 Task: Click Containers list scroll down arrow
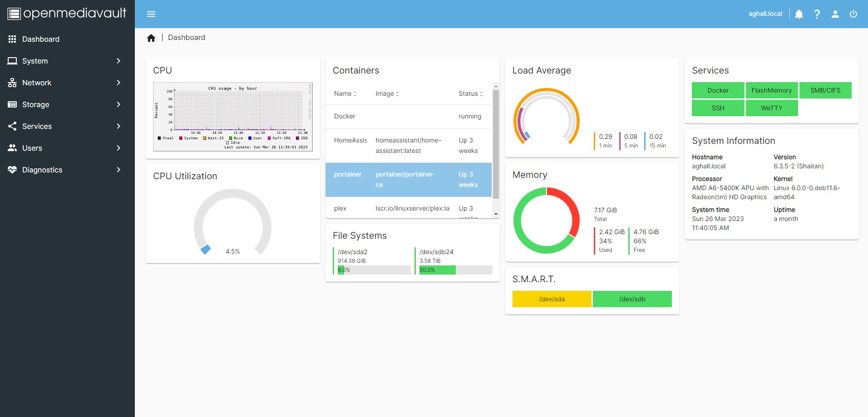point(496,214)
